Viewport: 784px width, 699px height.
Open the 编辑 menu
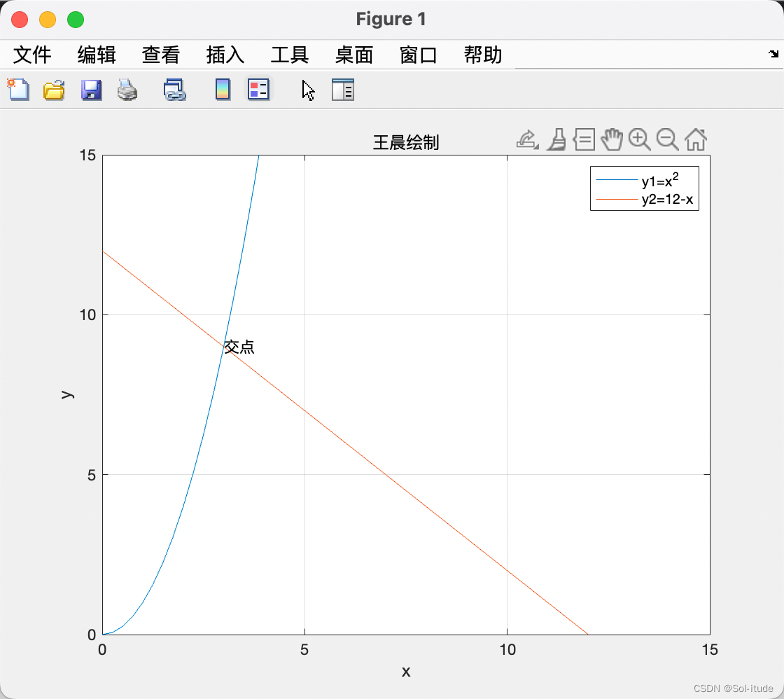point(97,55)
